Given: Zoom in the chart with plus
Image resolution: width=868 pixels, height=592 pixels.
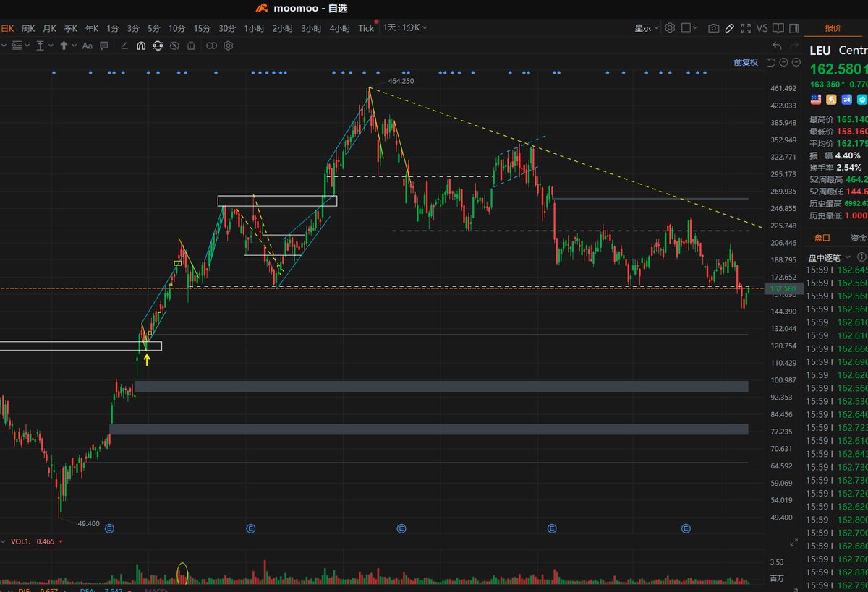Looking at the screenshot, I should [x=796, y=62].
